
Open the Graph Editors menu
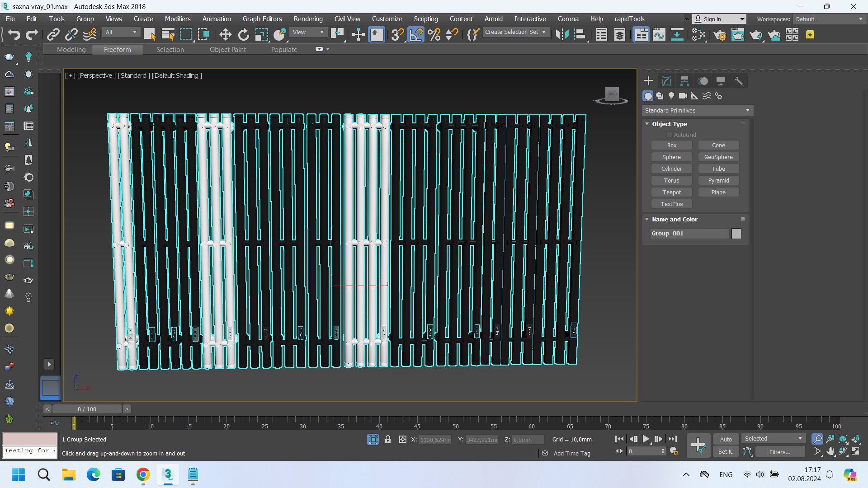coord(262,19)
